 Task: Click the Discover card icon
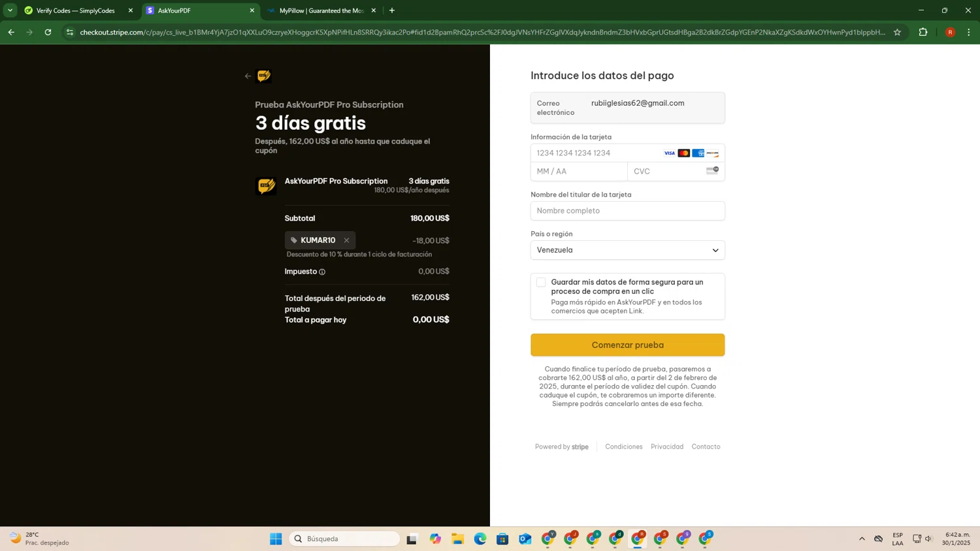pyautogui.click(x=712, y=153)
